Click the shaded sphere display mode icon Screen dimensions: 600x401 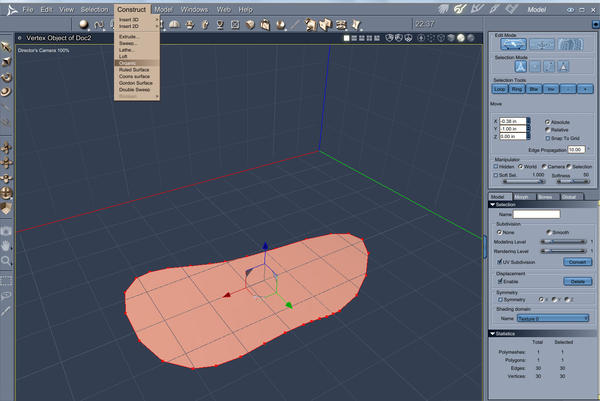click(461, 38)
